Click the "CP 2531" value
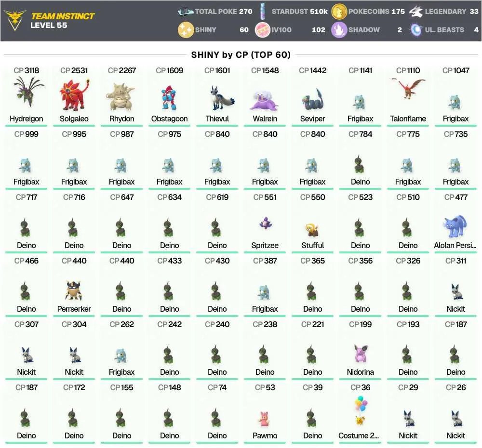Screen dimensions: 482x448 coord(74,70)
